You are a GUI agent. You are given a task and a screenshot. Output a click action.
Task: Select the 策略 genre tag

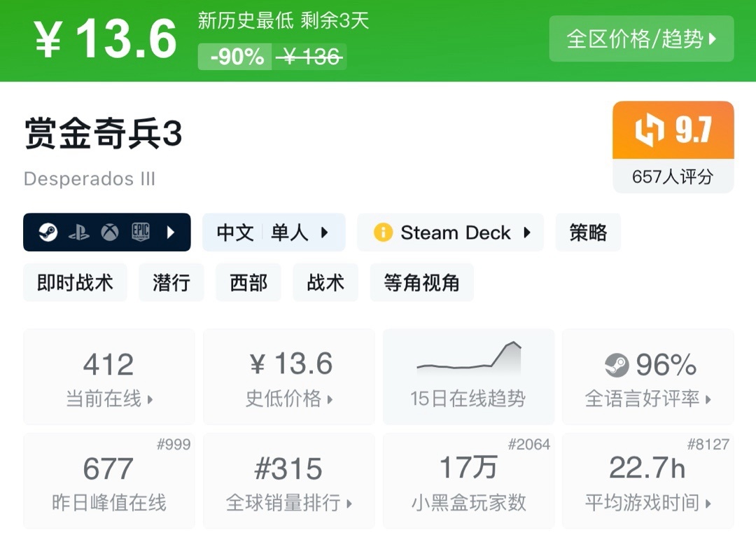[588, 233]
